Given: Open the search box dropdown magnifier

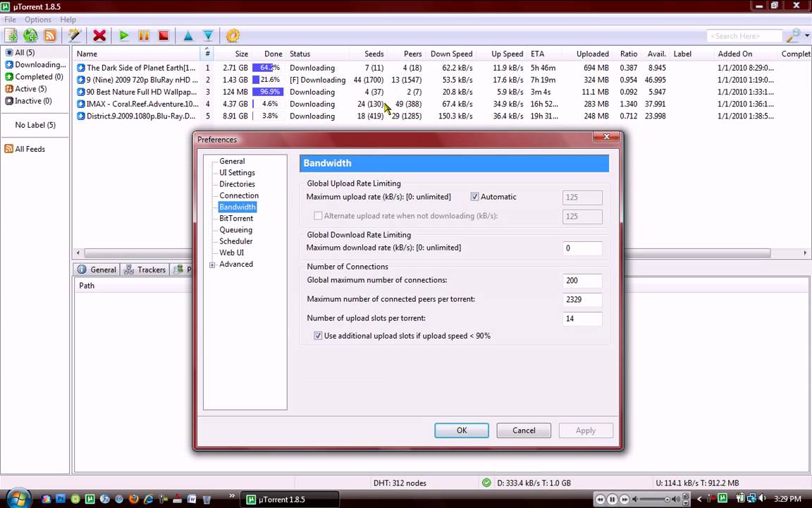Looking at the screenshot, I should click(x=795, y=35).
